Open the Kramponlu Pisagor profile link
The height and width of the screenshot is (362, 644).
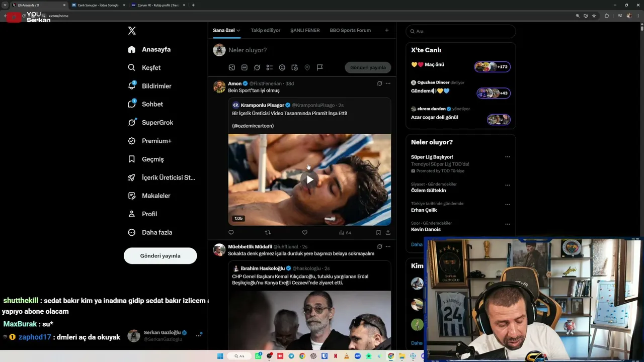point(262,105)
